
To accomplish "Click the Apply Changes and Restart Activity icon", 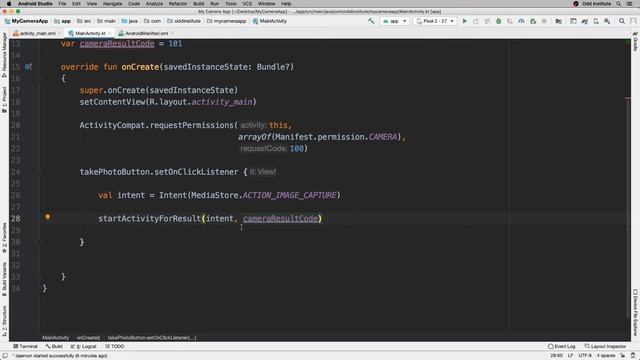I will click(x=476, y=21).
